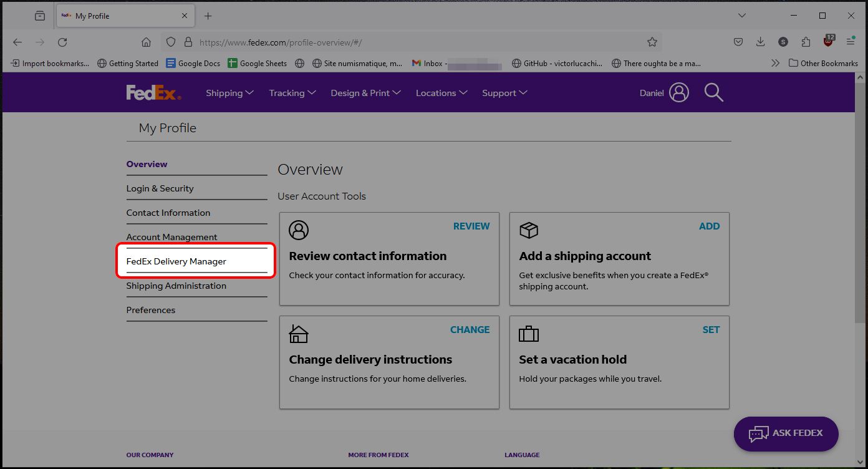Image resolution: width=868 pixels, height=469 pixels.
Task: Click the suitcase icon on Set a vacation hold card
Action: click(x=529, y=334)
